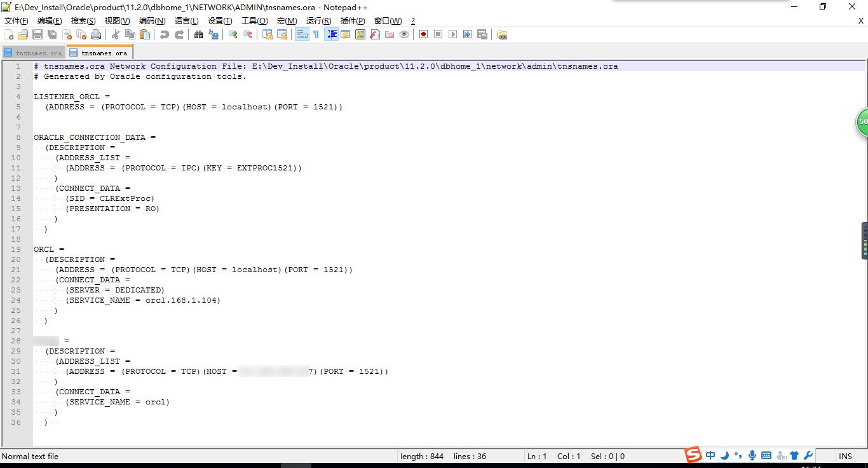This screenshot has width=868, height=468.
Task: Open the 设置(T) menu
Action: (x=220, y=21)
